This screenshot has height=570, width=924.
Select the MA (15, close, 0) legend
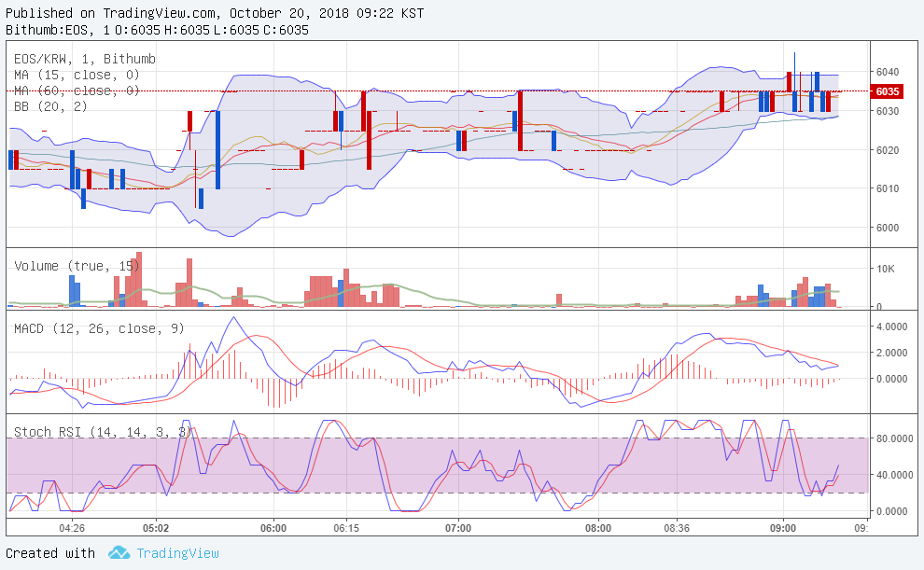[77, 75]
